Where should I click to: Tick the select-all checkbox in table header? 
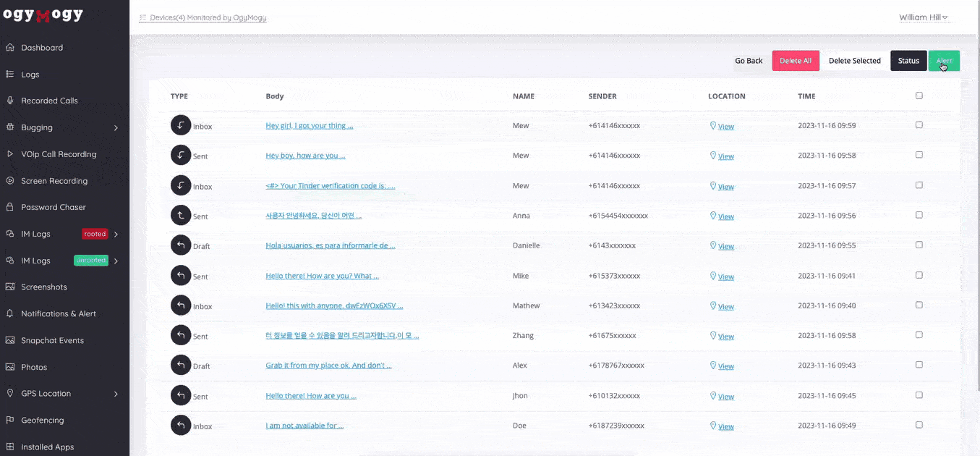coord(919,96)
